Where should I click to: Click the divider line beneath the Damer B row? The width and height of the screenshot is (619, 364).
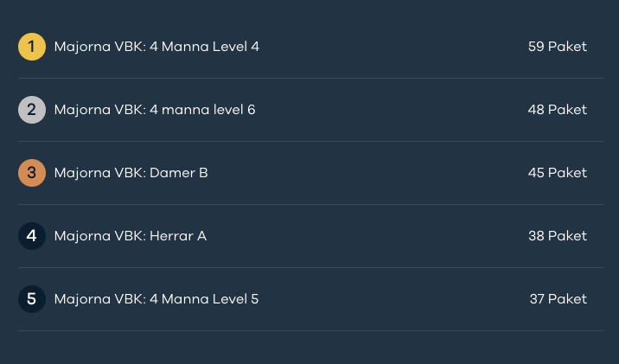point(311,205)
